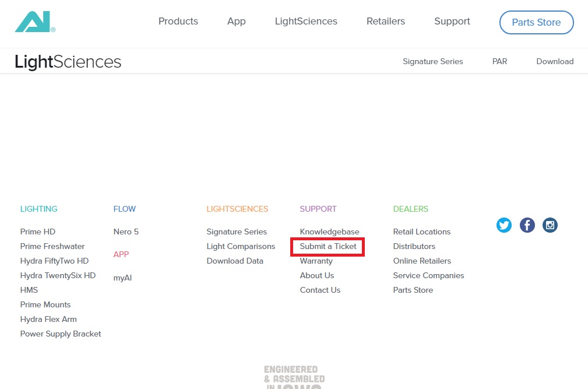588x389 pixels.
Task: Open the Submit a Ticket link
Action: (328, 247)
